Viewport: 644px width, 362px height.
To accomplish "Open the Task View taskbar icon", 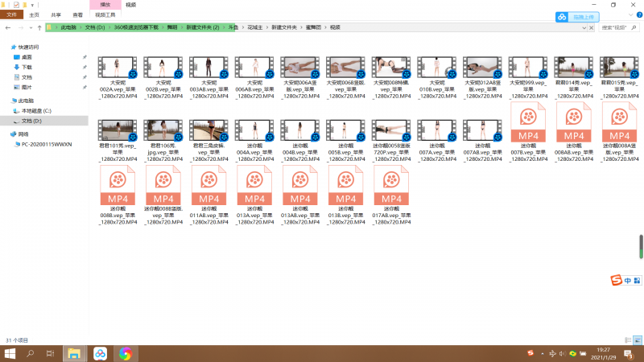I will pos(50,353).
